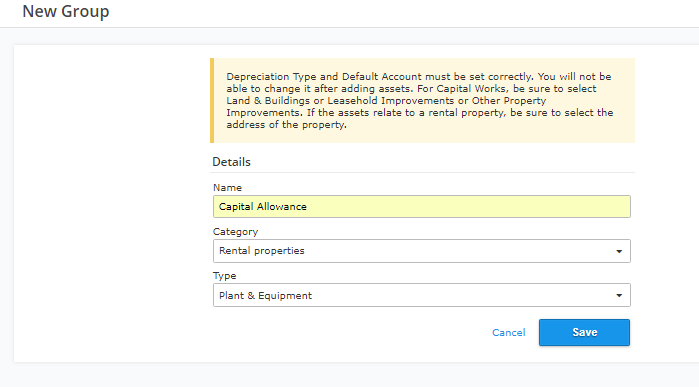Image resolution: width=699 pixels, height=387 pixels.
Task: Click the arrow on the Type dropdown
Action: (x=619, y=296)
